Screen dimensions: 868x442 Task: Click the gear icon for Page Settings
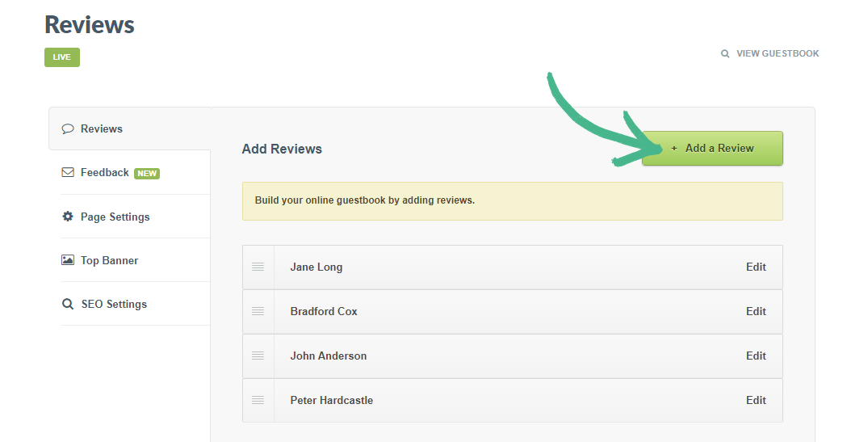68,217
